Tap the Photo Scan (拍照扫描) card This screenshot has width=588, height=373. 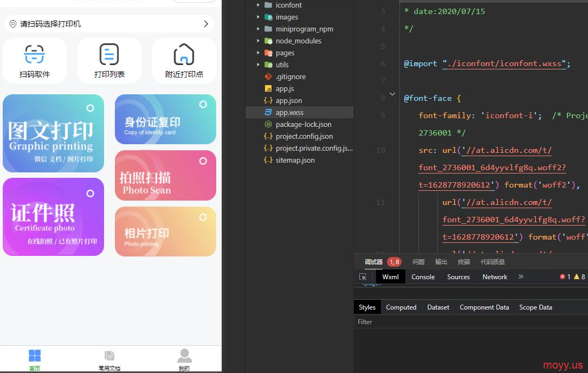(x=165, y=175)
